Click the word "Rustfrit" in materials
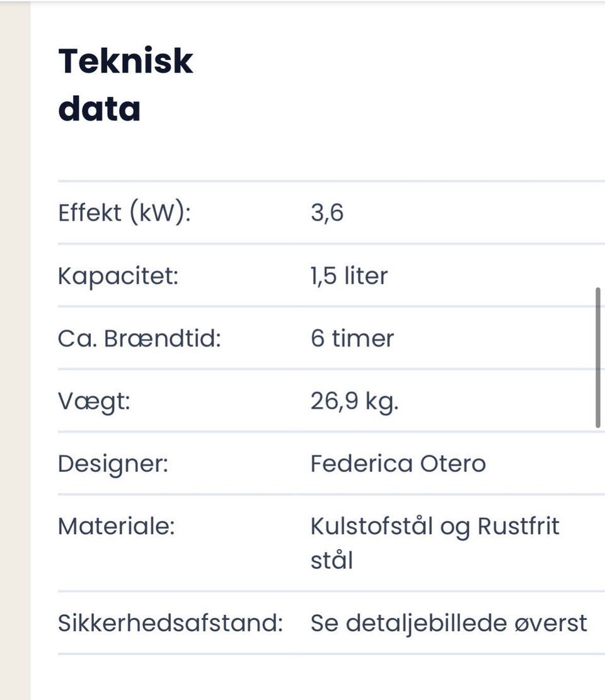The width and height of the screenshot is (605, 700). pyautogui.click(x=518, y=526)
